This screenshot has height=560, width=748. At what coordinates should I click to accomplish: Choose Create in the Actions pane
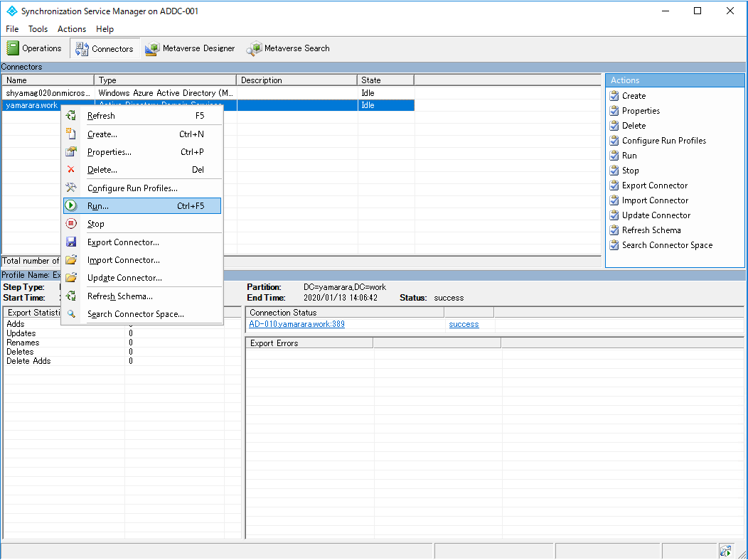pyautogui.click(x=634, y=95)
